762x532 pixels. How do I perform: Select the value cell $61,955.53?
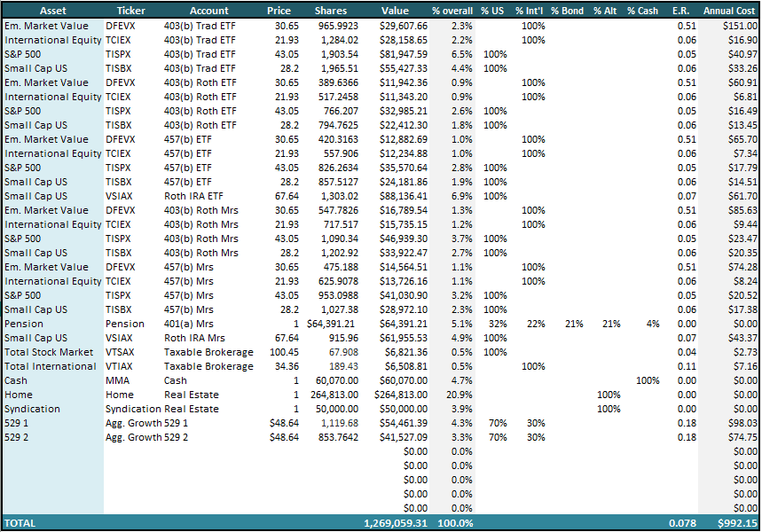click(x=404, y=338)
